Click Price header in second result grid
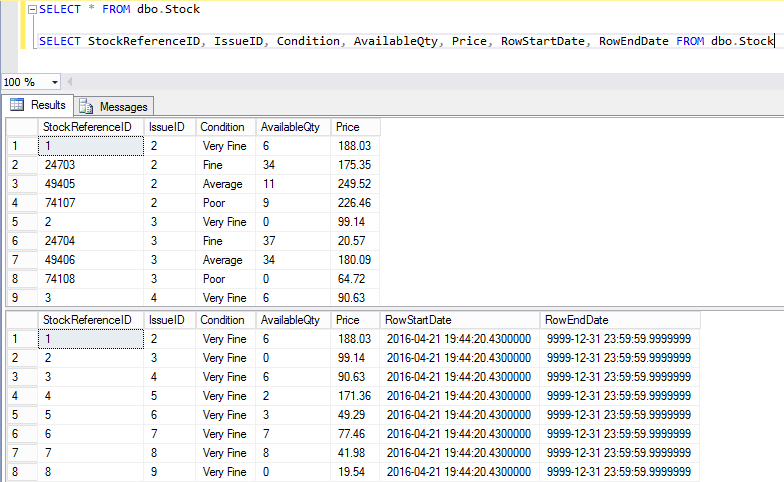This screenshot has width=784, height=482. pos(356,320)
